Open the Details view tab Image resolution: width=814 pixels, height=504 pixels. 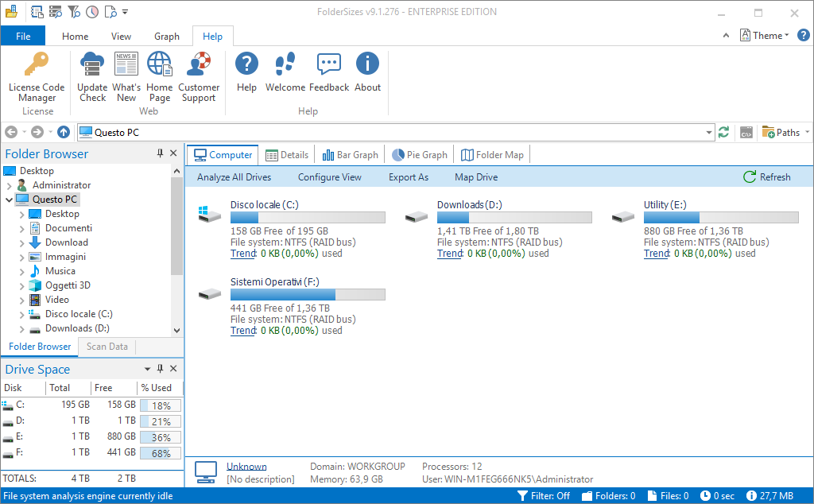pos(287,155)
